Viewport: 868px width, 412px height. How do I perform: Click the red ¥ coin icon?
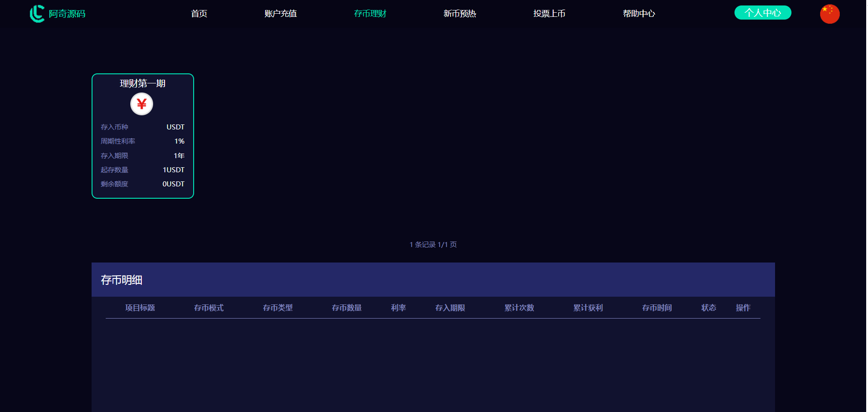coord(142,104)
